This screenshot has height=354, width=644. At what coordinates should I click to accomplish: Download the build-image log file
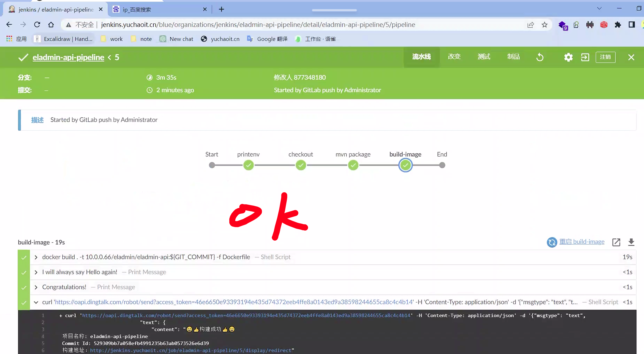point(631,242)
